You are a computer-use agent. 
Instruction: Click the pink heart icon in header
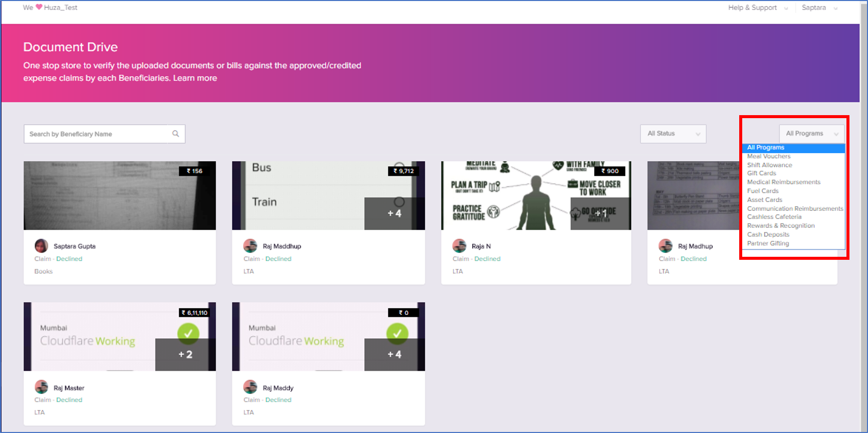coord(39,7)
